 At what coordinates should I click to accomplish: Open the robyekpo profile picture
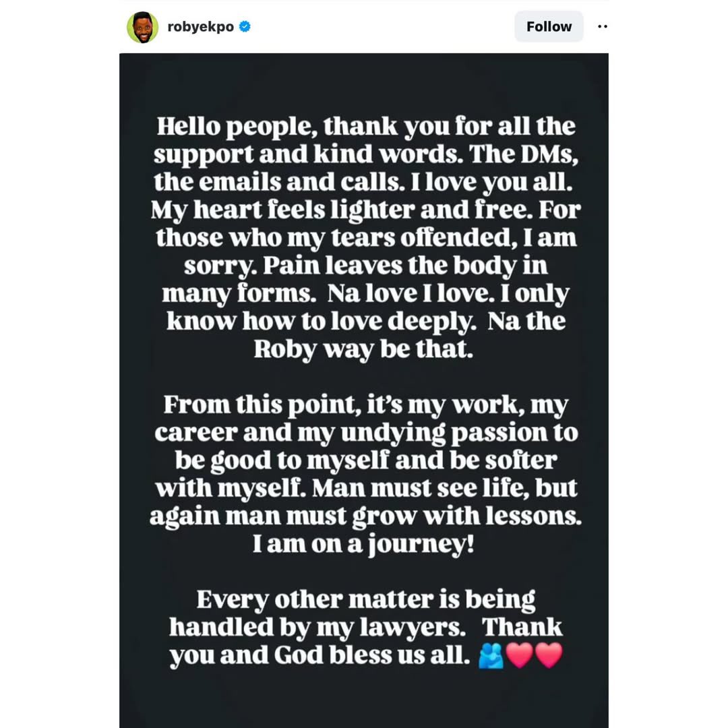click(142, 27)
